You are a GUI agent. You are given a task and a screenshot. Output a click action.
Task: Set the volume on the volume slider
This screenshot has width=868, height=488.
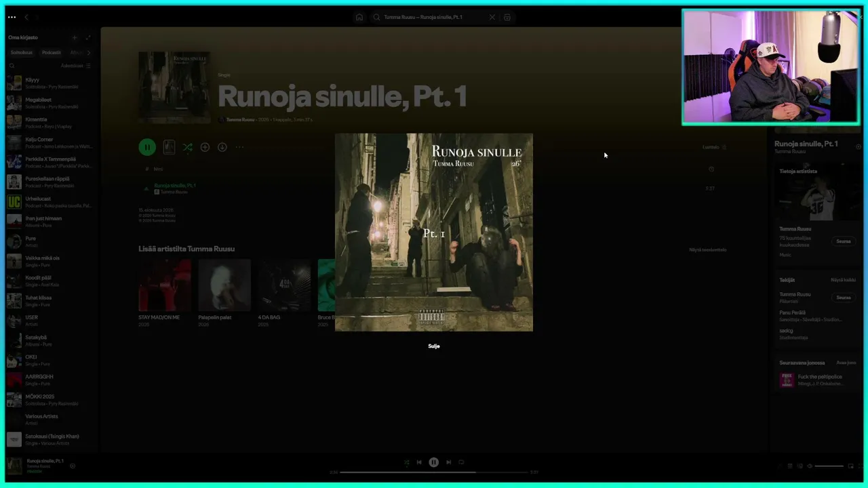(x=829, y=466)
